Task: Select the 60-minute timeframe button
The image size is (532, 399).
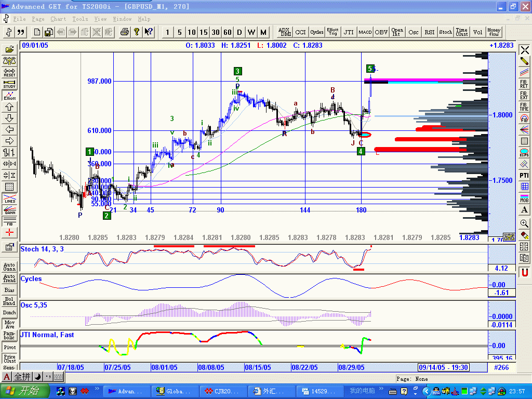Action: pos(228,32)
